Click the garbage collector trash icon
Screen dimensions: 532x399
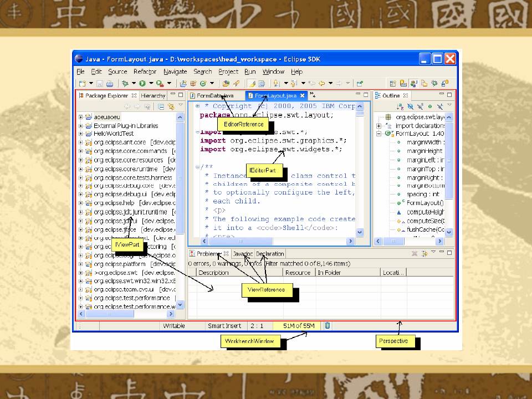coord(328,326)
